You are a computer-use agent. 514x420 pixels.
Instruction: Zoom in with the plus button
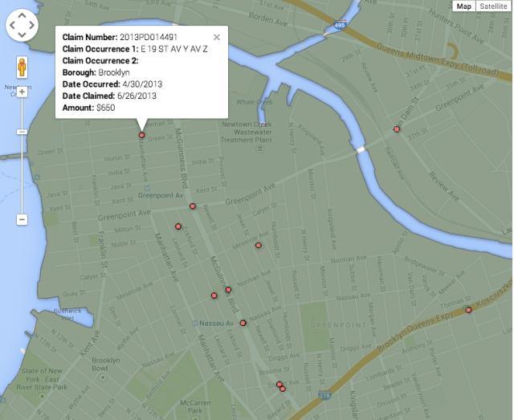point(22,92)
